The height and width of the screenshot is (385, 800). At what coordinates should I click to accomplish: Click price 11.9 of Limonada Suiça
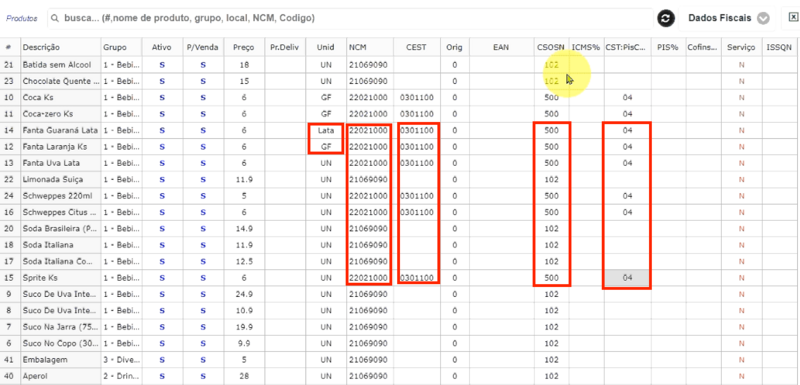[x=244, y=179]
